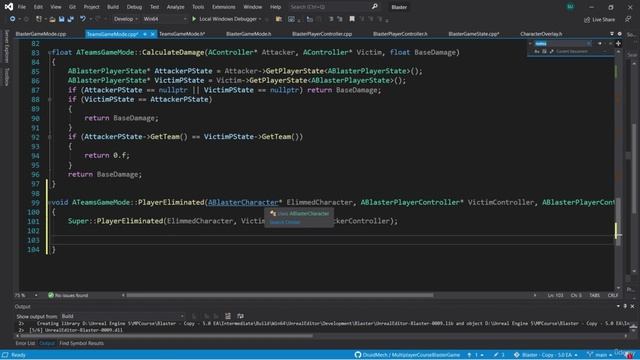Open the File menu
The height and width of the screenshot is (360, 640).
[22, 7]
